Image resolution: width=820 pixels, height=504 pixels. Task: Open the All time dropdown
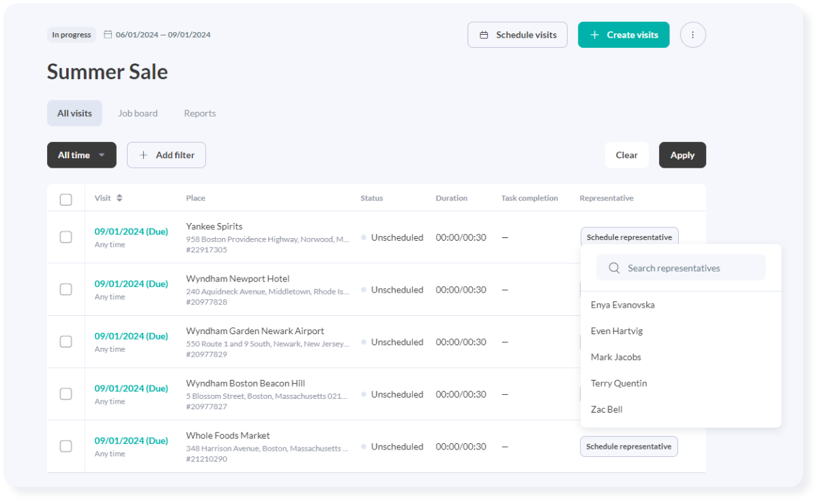(x=82, y=155)
